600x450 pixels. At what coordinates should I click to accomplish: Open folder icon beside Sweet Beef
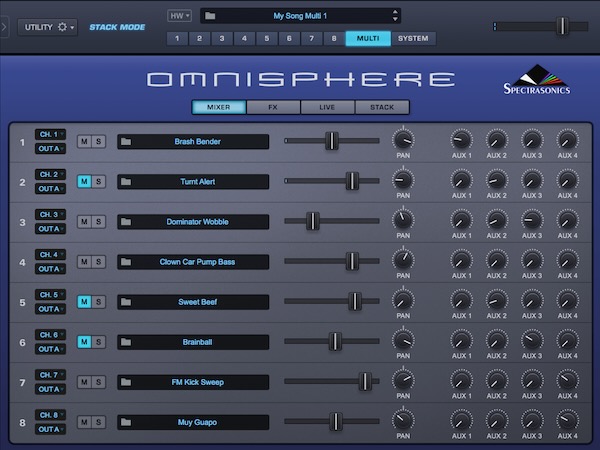click(126, 302)
